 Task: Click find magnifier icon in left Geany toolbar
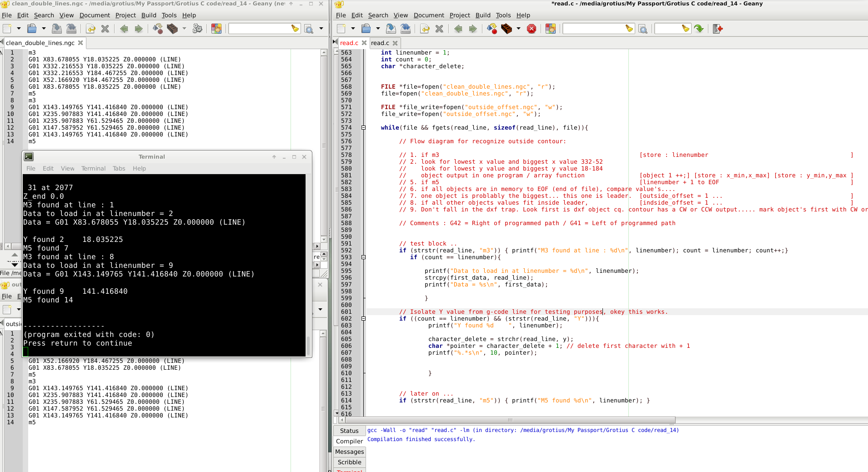[x=309, y=29]
